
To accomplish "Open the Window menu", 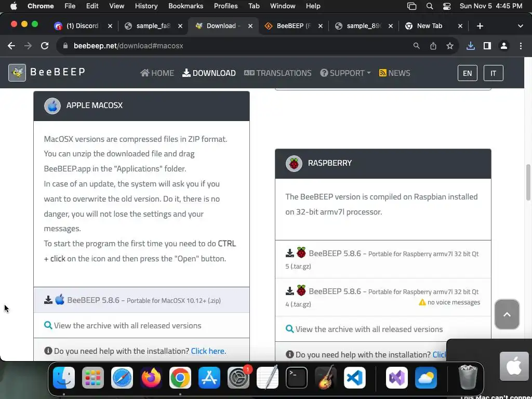I will 283,6.
